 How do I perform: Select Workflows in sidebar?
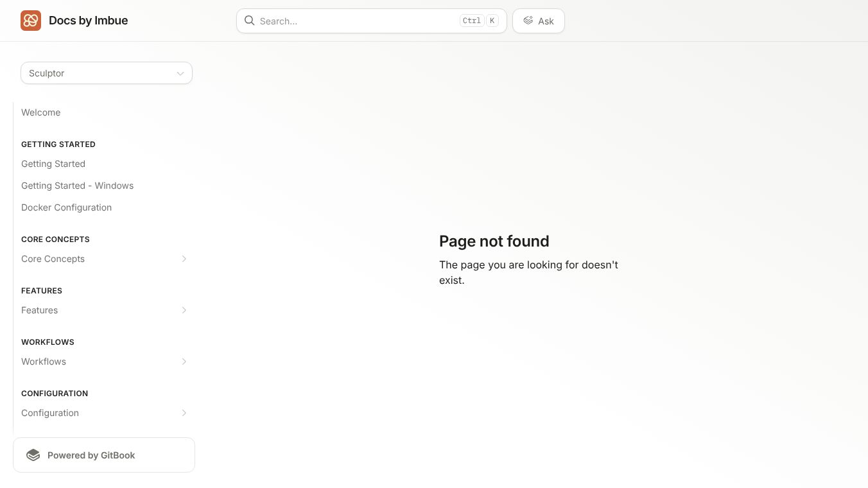44,362
